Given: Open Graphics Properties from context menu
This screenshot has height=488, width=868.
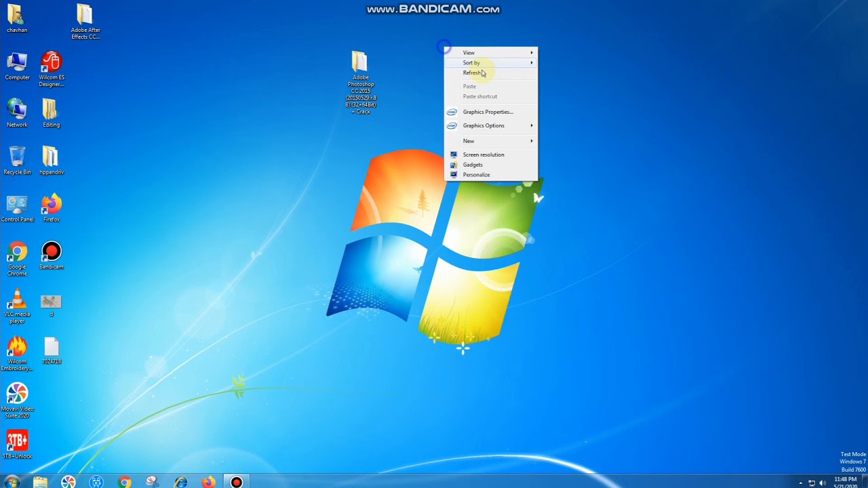Looking at the screenshot, I should [x=491, y=112].
